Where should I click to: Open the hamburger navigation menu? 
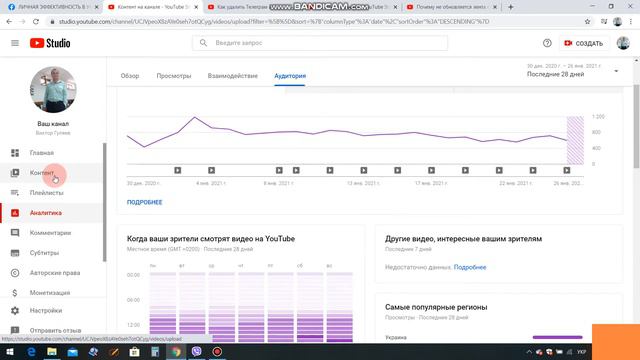[15, 43]
